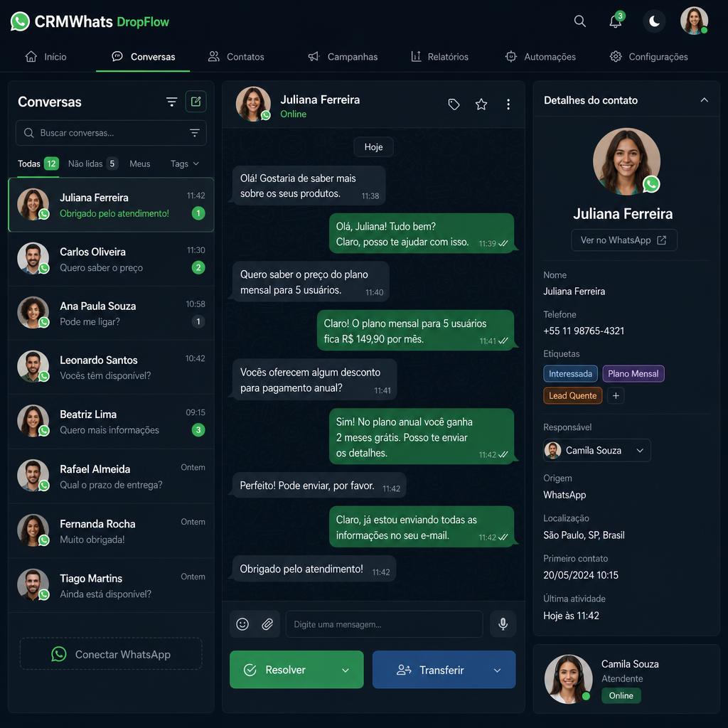Open the user profile avatar in header
Image resolution: width=728 pixels, height=728 pixels.
[694, 21]
